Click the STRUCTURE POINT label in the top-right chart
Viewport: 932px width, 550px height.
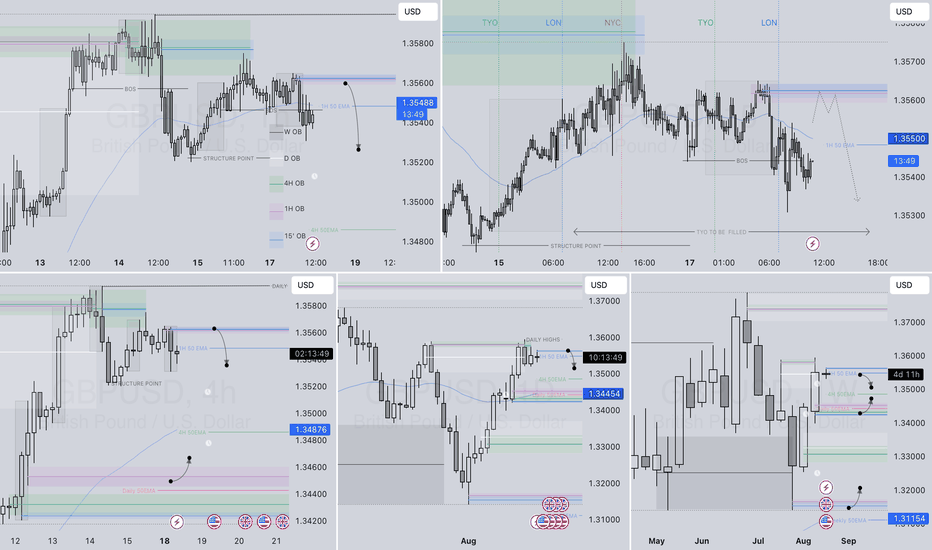tap(575, 246)
